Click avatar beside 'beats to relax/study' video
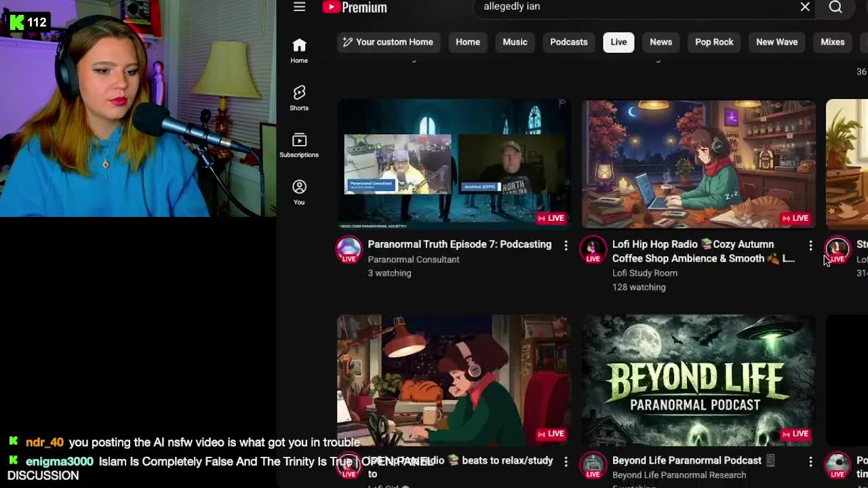This screenshot has width=868, height=488. click(349, 465)
